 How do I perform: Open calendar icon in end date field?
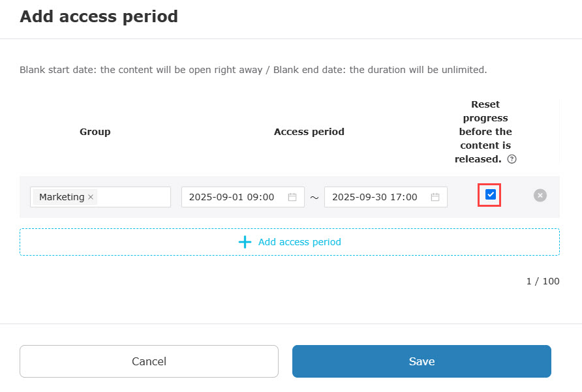click(435, 197)
